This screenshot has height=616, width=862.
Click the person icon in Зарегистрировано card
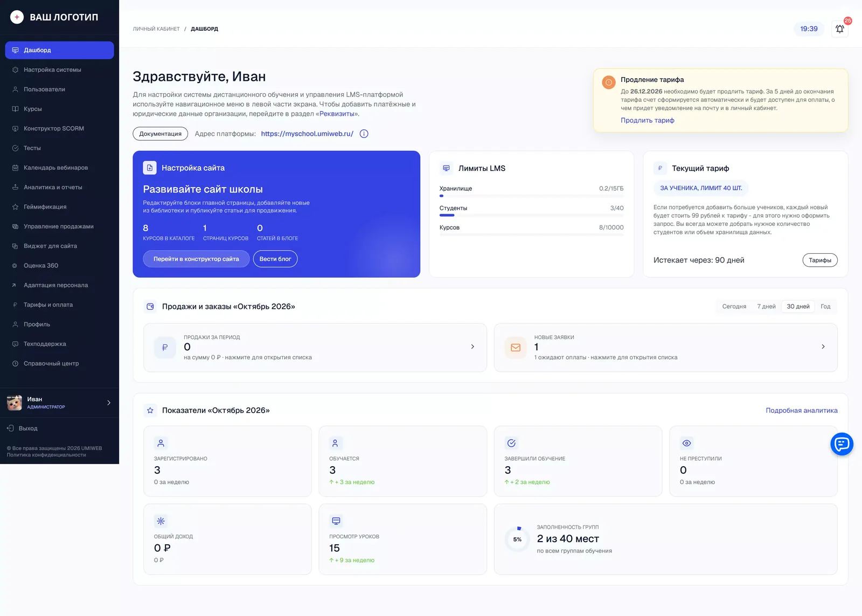pyautogui.click(x=161, y=443)
